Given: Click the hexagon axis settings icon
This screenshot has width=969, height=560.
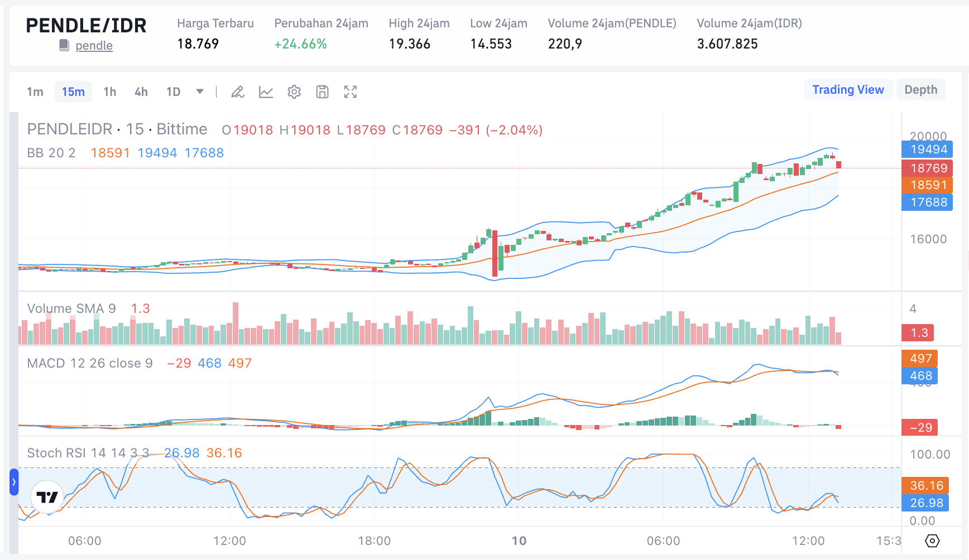Looking at the screenshot, I should tap(932, 540).
